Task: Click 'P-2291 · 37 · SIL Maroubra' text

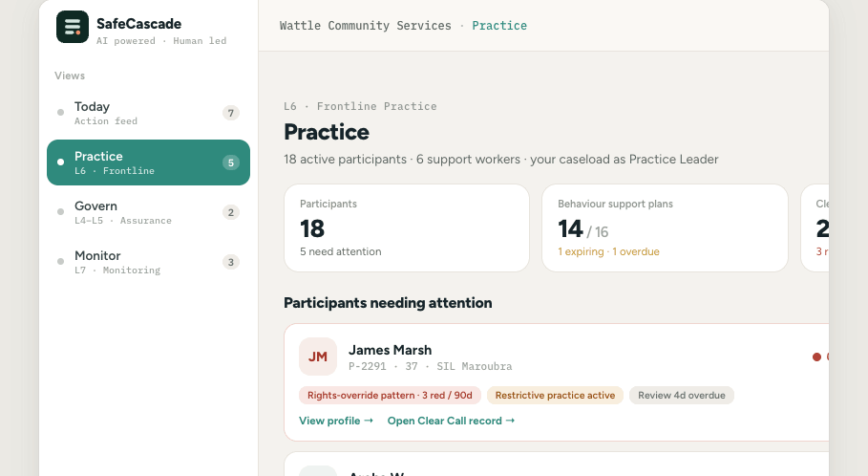Action: click(430, 366)
